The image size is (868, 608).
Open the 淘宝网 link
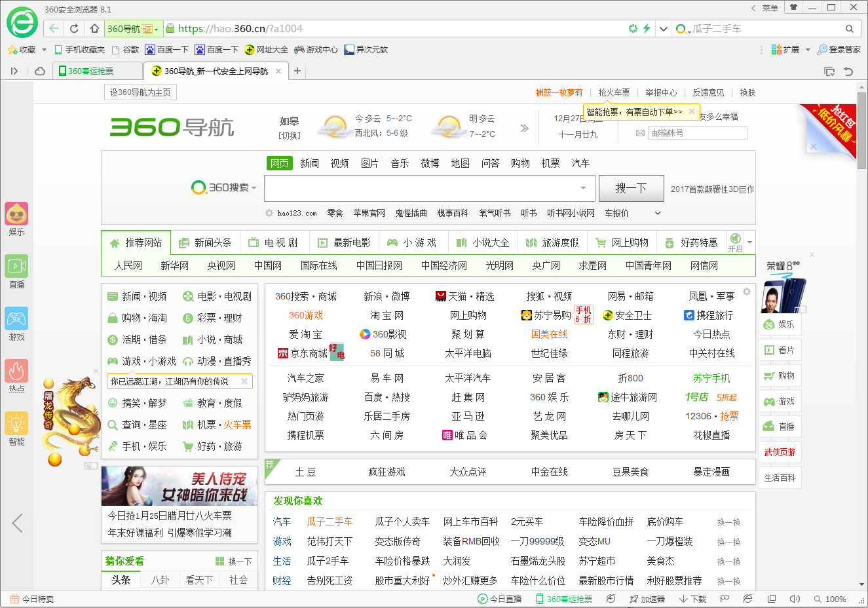click(x=387, y=315)
